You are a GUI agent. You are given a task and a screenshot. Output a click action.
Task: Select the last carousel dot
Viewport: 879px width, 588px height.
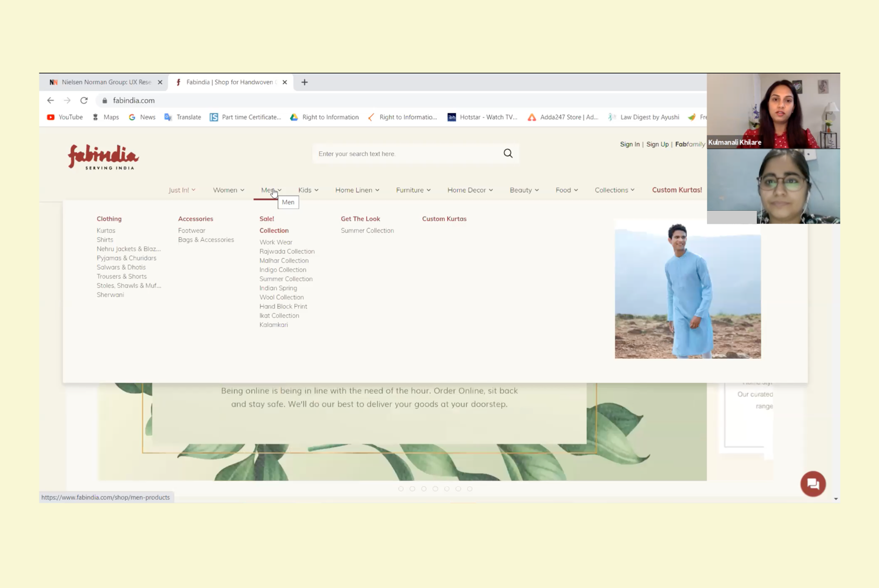click(470, 489)
